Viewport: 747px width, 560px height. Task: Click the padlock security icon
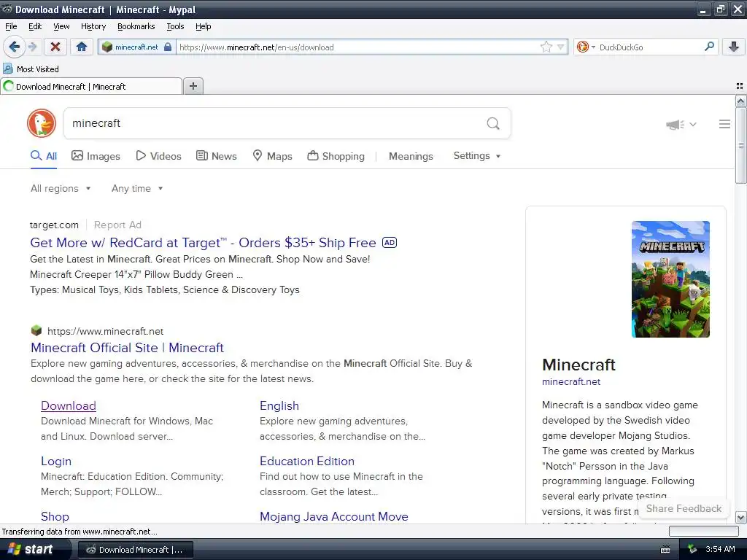pyautogui.click(x=168, y=47)
